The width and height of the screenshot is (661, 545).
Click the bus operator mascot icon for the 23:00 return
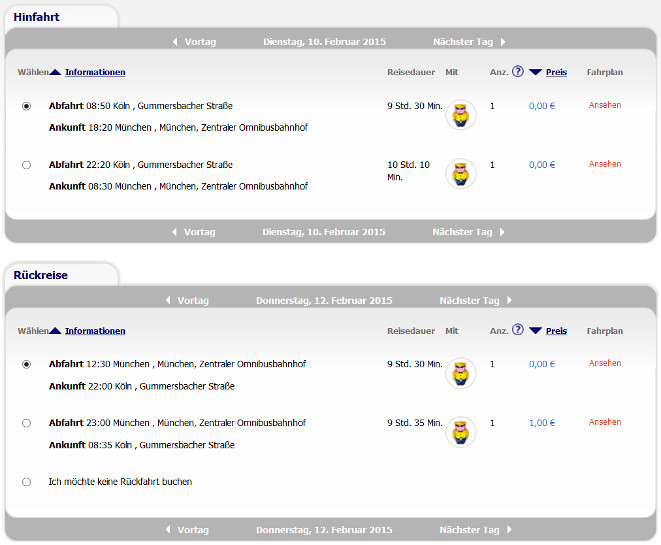point(460,431)
